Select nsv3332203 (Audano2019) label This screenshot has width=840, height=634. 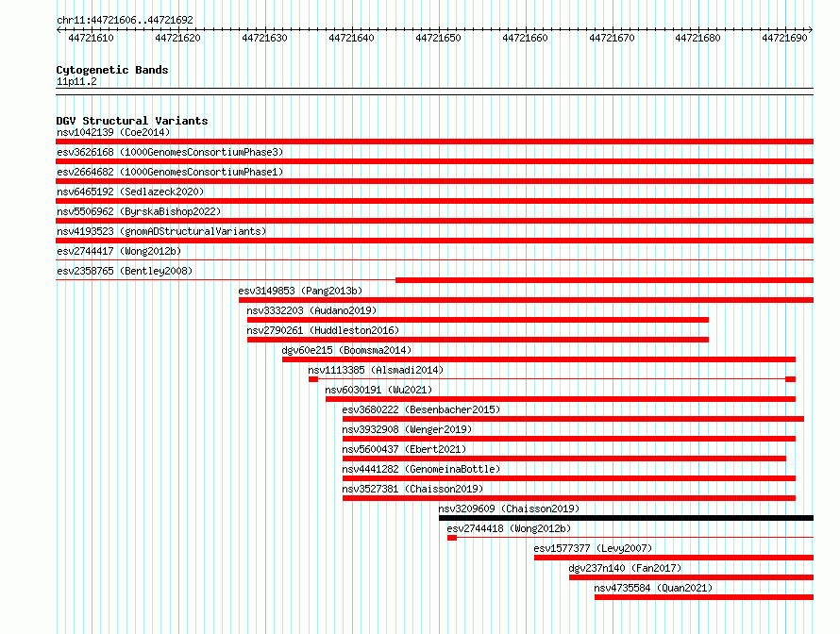pos(311,310)
